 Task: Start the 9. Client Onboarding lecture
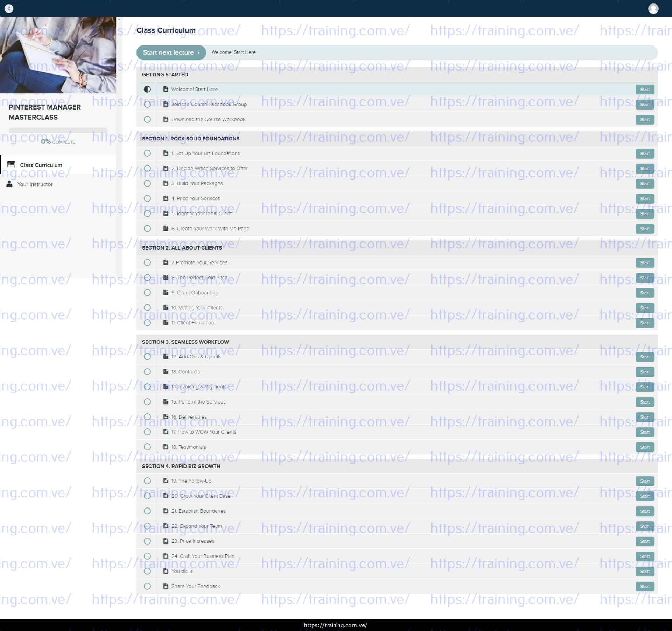645,293
